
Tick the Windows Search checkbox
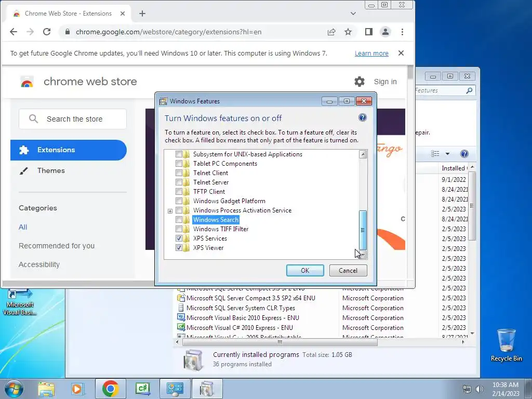point(179,220)
